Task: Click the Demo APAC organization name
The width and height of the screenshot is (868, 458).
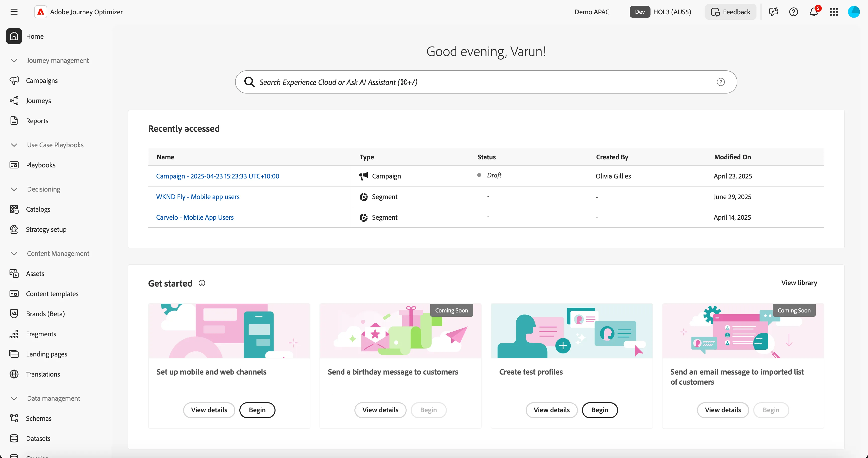Action: [x=592, y=12]
